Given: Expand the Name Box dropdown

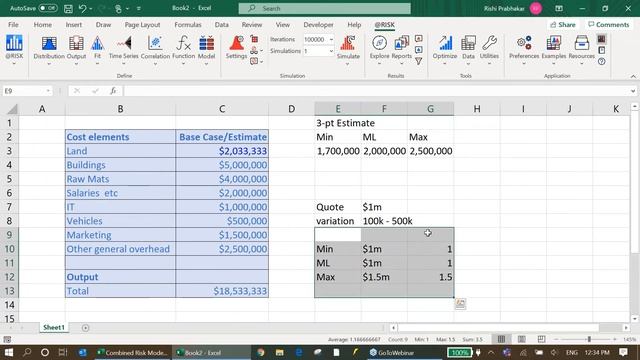Looking at the screenshot, I should coord(48,91).
